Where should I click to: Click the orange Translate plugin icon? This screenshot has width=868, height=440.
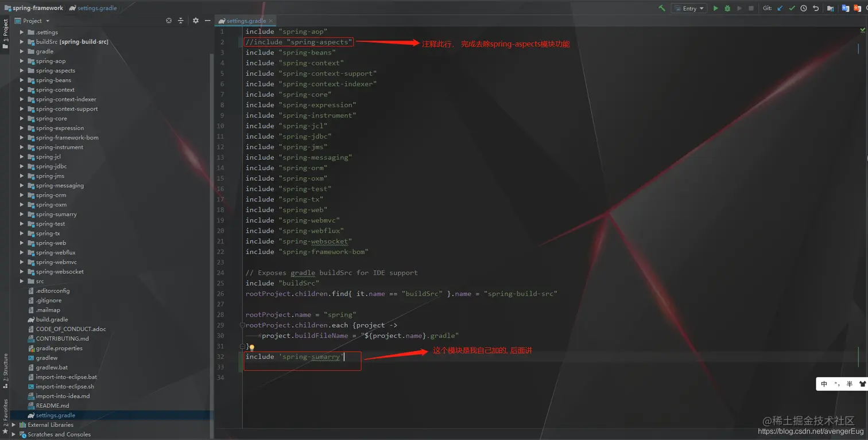coord(859,8)
